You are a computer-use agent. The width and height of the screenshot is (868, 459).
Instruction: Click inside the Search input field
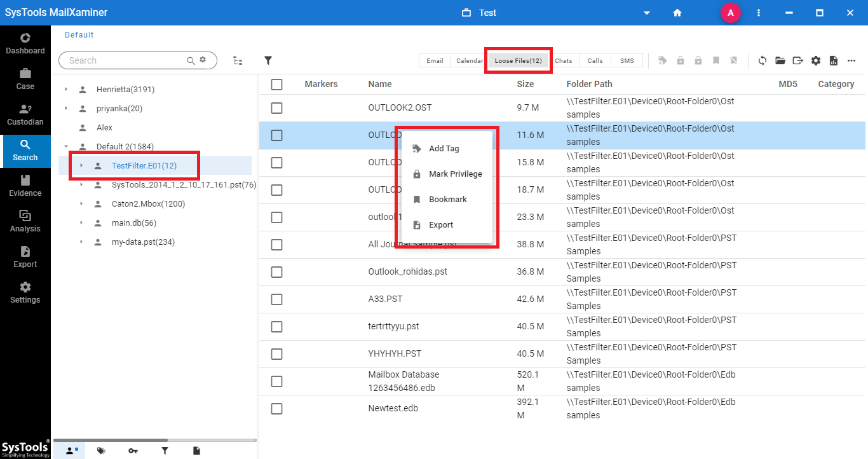(126, 60)
